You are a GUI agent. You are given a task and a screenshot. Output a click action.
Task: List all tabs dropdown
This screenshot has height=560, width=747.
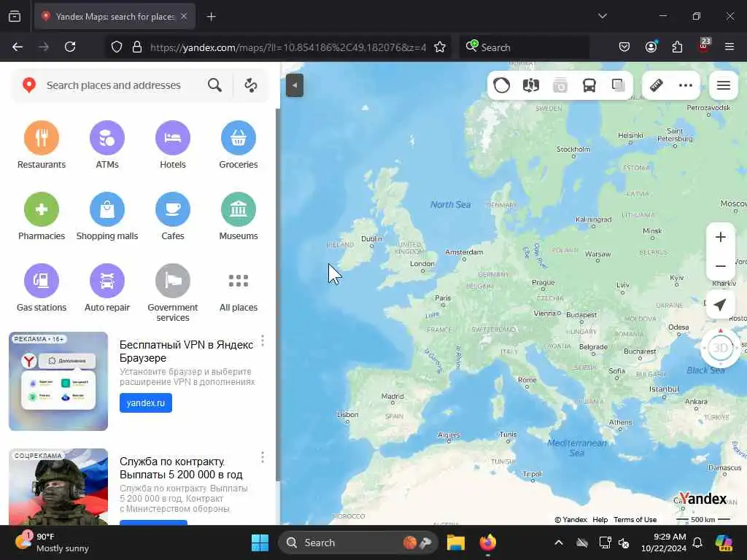coord(603,16)
